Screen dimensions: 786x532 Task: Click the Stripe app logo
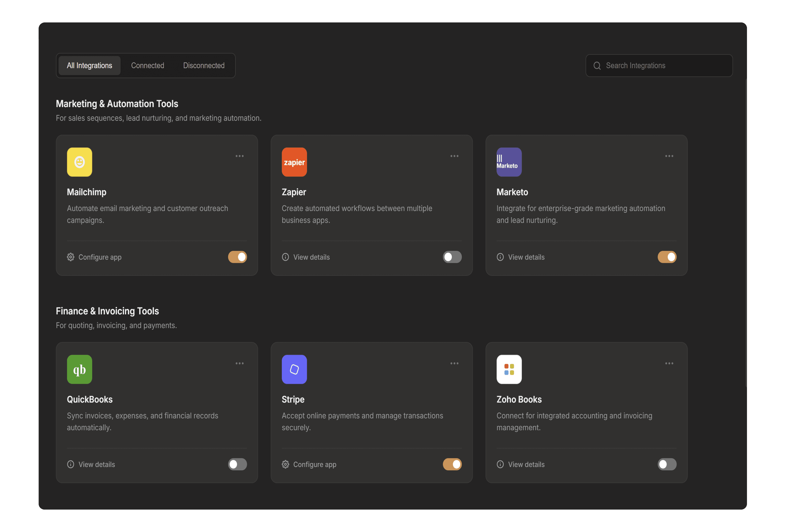coord(294,369)
